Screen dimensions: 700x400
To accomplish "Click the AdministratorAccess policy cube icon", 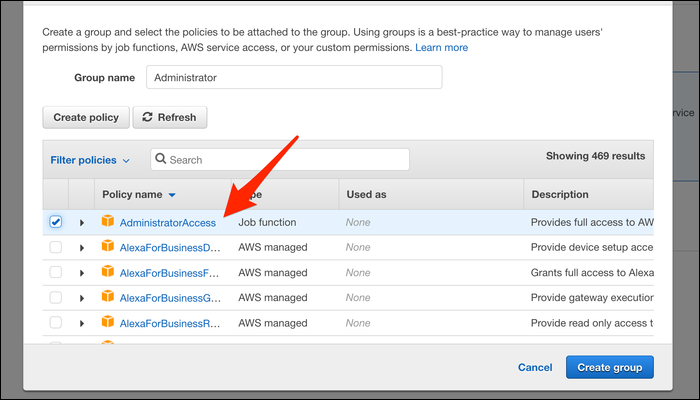I will point(108,221).
